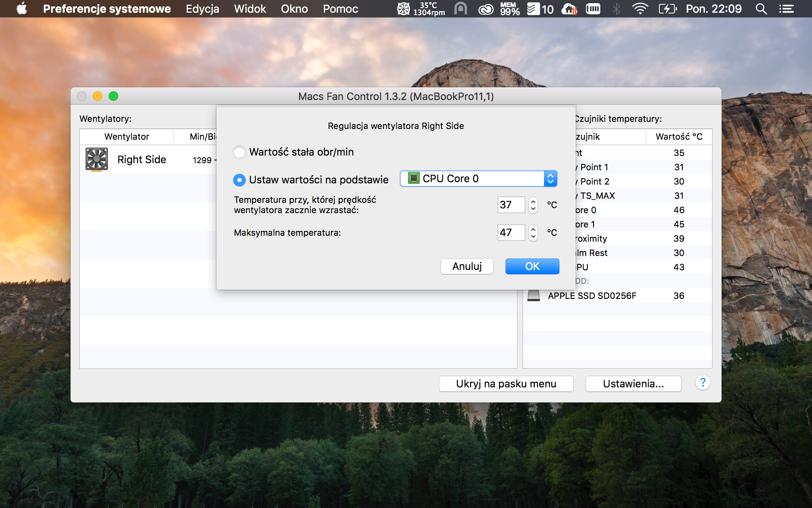This screenshot has width=812, height=508.
Task: Click the temperature value 43
Action: [x=679, y=267]
